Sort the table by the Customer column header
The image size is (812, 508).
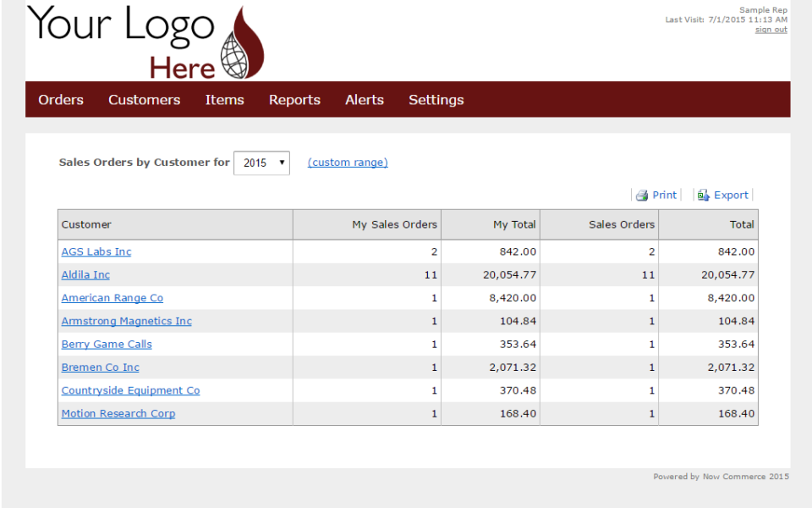tap(85, 224)
